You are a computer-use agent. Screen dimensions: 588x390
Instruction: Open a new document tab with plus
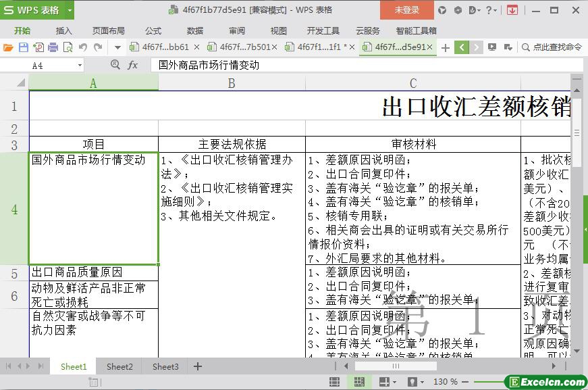[x=446, y=47]
